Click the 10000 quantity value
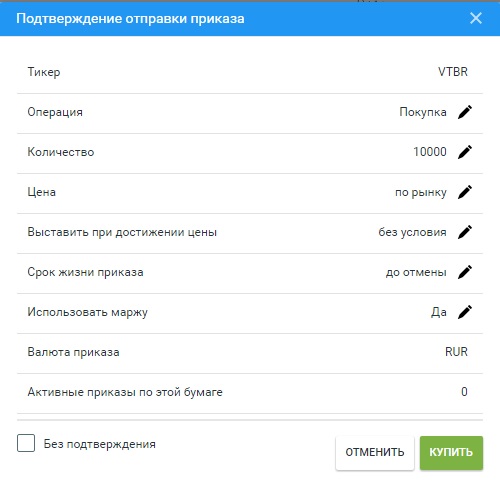 click(x=430, y=152)
